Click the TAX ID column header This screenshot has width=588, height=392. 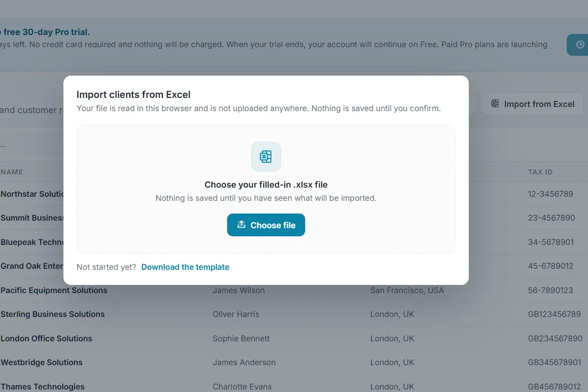[x=540, y=172]
